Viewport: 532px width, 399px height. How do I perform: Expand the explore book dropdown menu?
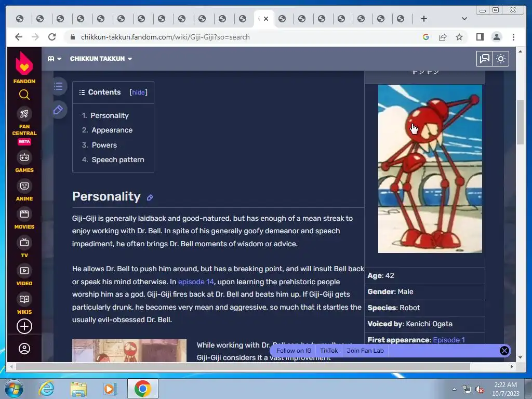tap(54, 59)
